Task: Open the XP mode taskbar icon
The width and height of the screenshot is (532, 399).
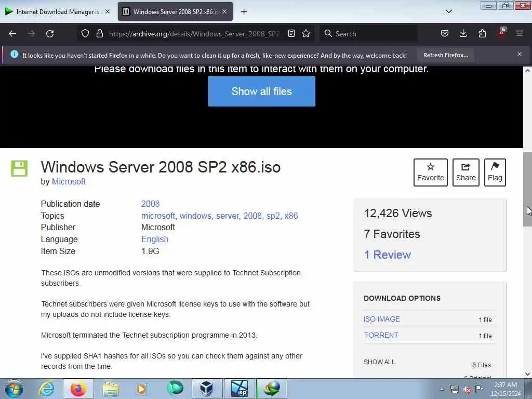Action: [239, 389]
